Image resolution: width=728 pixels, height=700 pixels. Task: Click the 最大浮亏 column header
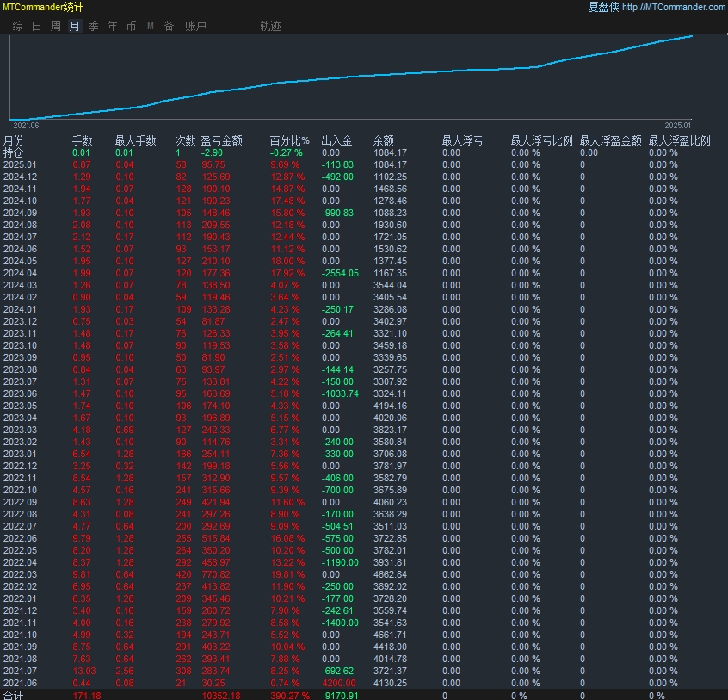(x=462, y=140)
